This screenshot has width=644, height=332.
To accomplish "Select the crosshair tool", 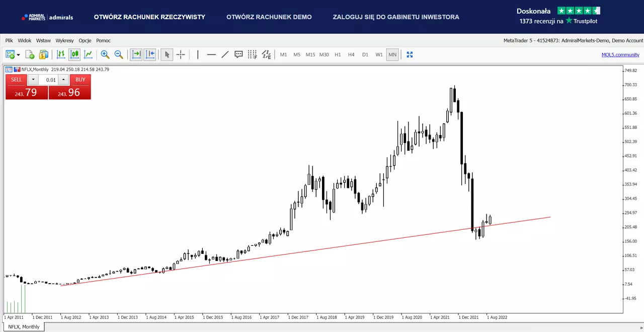I will (181, 54).
